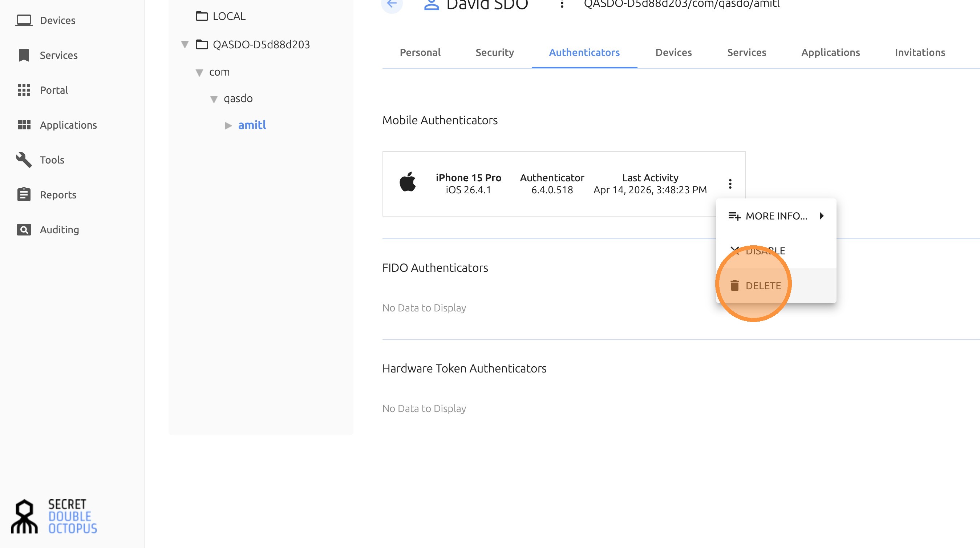Click the Tools wrench icon
This screenshot has width=980, height=548.
[24, 160]
